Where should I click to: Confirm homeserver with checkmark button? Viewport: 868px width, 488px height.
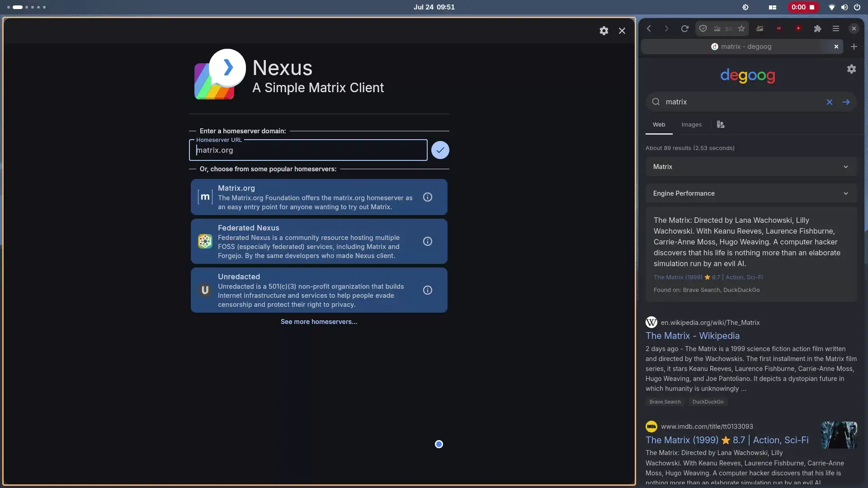point(440,150)
